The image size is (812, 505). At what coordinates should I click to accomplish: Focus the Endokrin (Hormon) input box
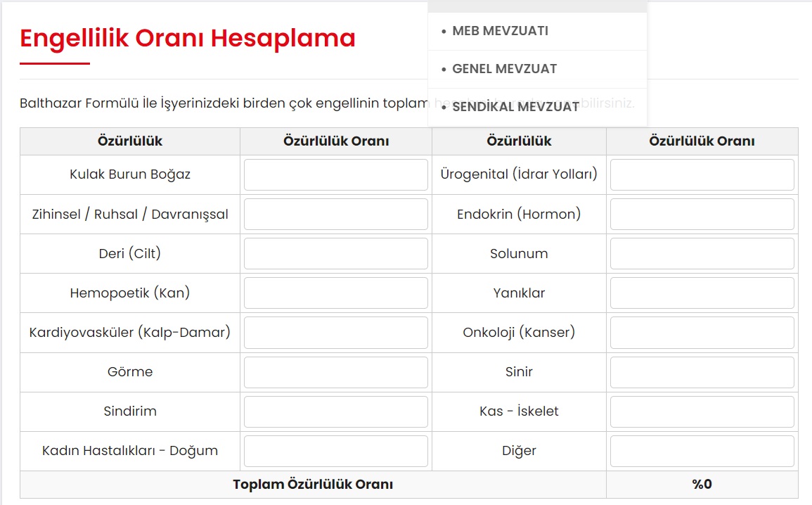click(x=702, y=215)
